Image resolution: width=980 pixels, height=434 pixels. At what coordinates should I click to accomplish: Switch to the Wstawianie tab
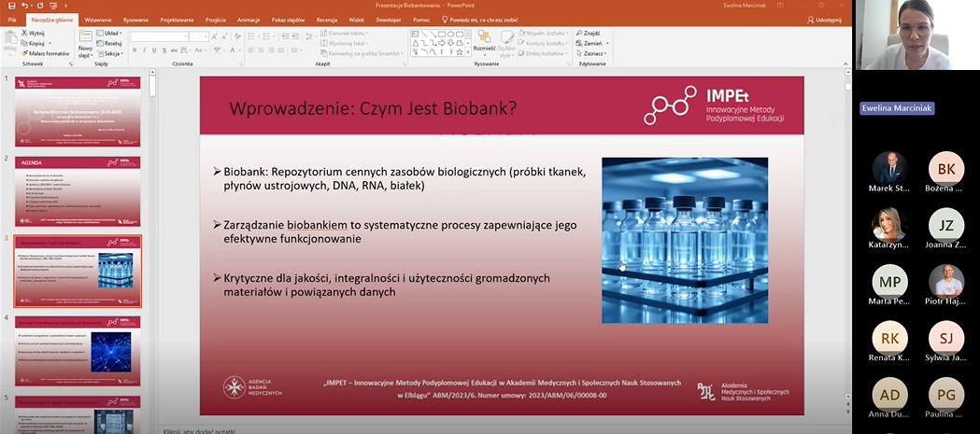pyautogui.click(x=98, y=19)
